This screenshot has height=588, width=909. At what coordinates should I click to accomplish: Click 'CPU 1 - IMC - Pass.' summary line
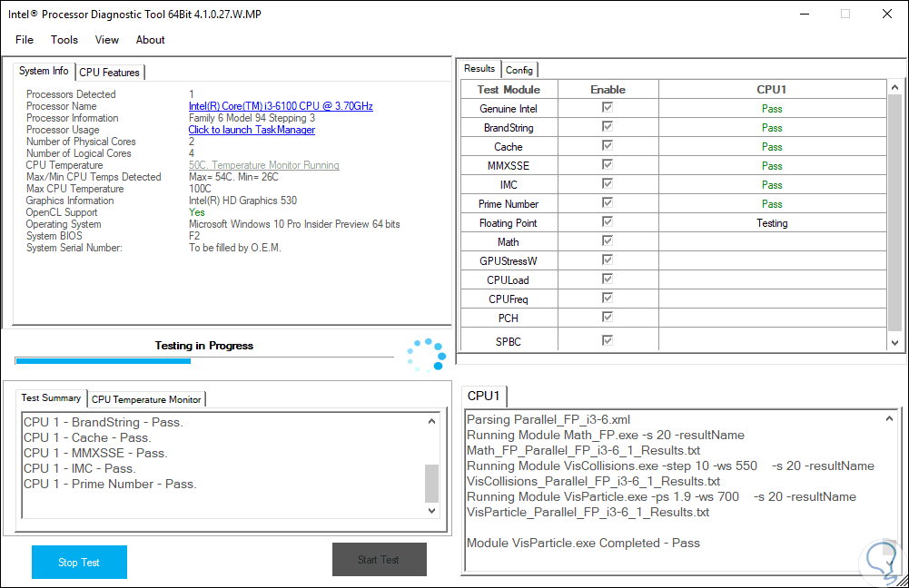80,468
